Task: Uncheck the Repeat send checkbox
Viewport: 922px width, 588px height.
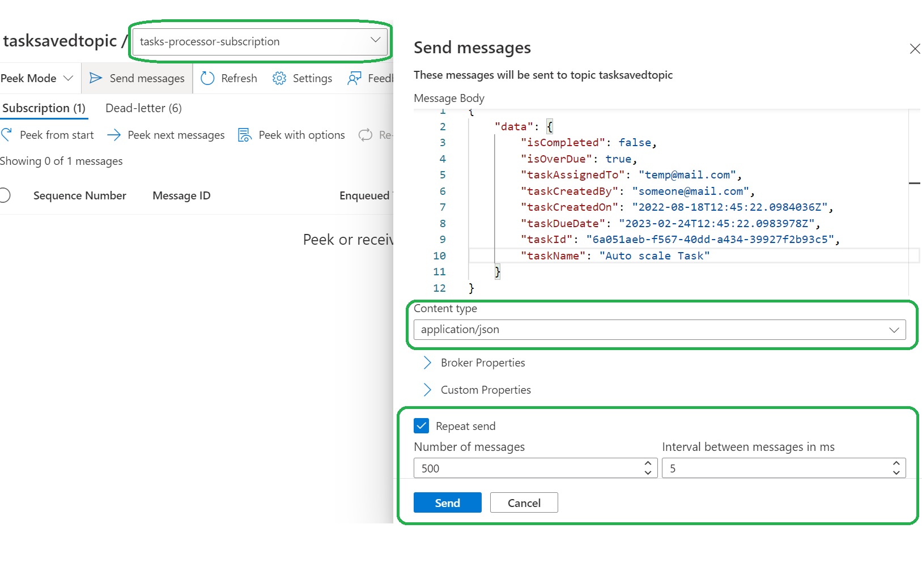Action: click(421, 425)
